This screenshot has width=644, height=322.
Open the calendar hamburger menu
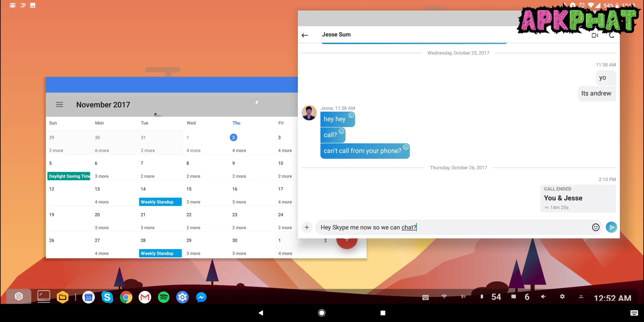point(59,104)
